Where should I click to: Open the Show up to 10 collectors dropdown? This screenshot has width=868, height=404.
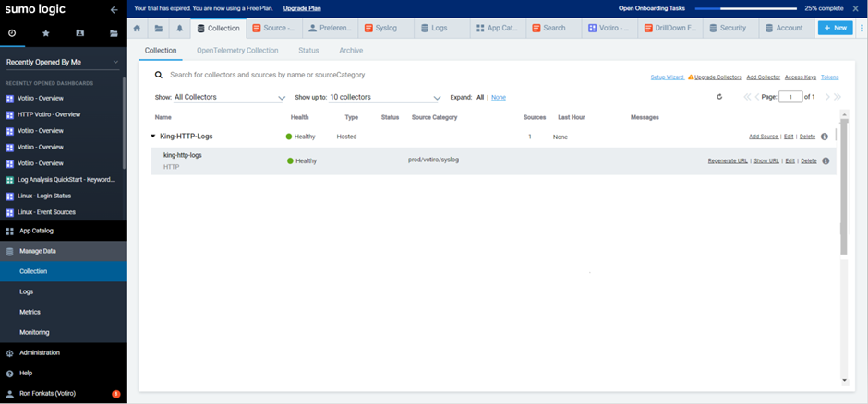(385, 97)
